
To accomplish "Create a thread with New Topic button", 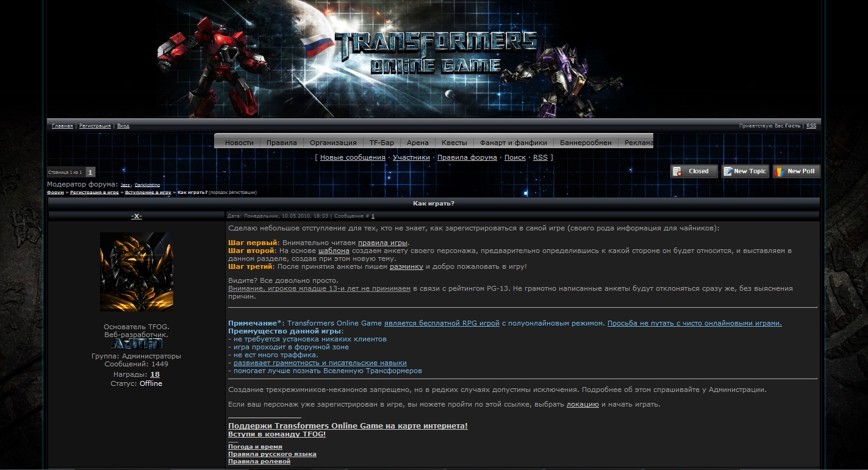I will (745, 171).
